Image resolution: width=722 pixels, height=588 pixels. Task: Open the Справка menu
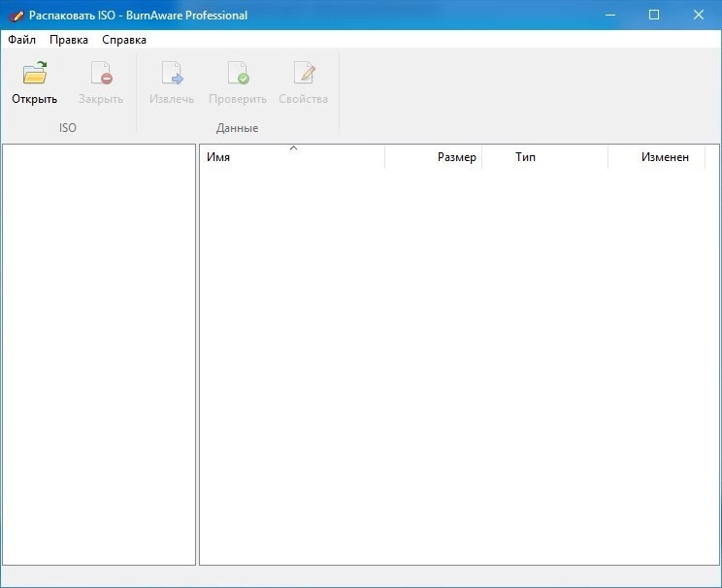pos(124,40)
